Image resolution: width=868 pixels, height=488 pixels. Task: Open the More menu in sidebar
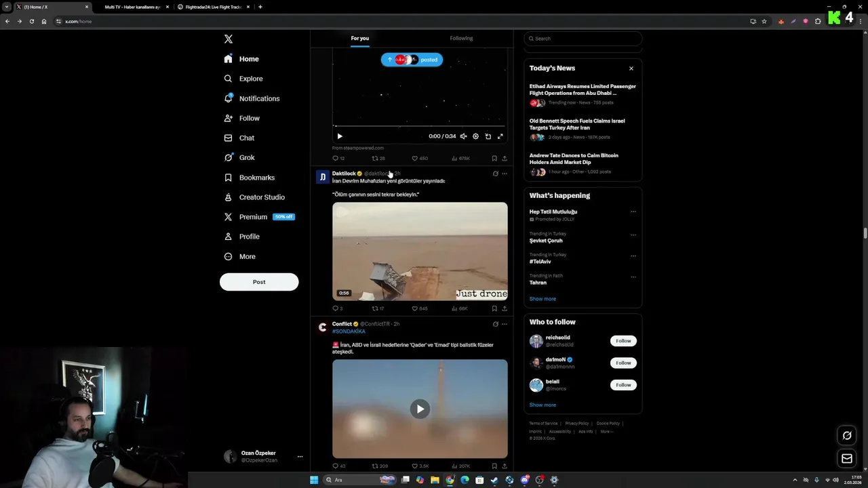pyautogui.click(x=239, y=256)
